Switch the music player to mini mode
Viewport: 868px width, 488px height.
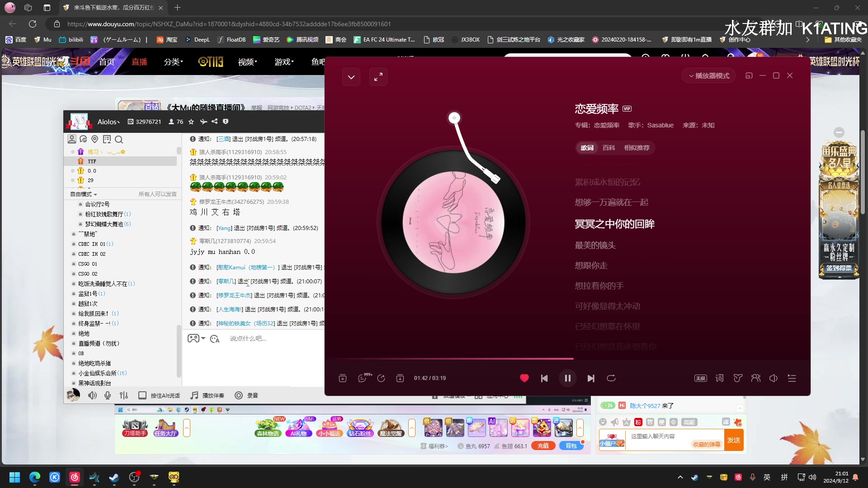749,76
